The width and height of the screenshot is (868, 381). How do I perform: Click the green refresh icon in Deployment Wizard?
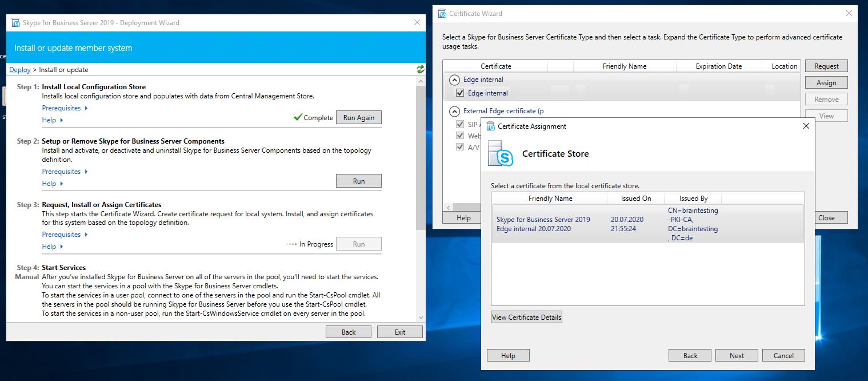click(421, 69)
